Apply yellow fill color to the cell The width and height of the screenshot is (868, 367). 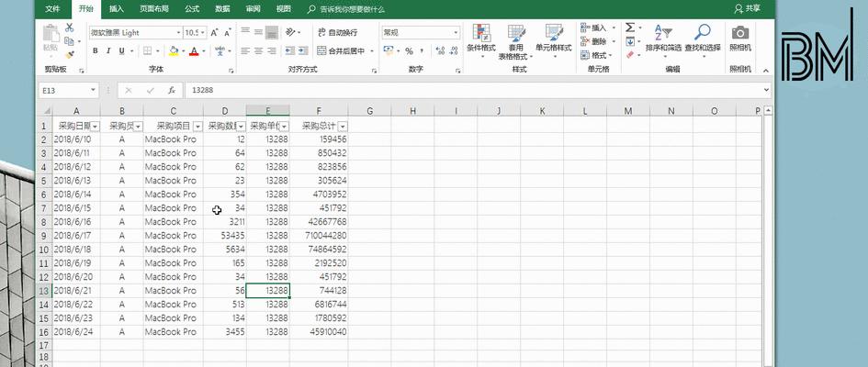(x=174, y=50)
